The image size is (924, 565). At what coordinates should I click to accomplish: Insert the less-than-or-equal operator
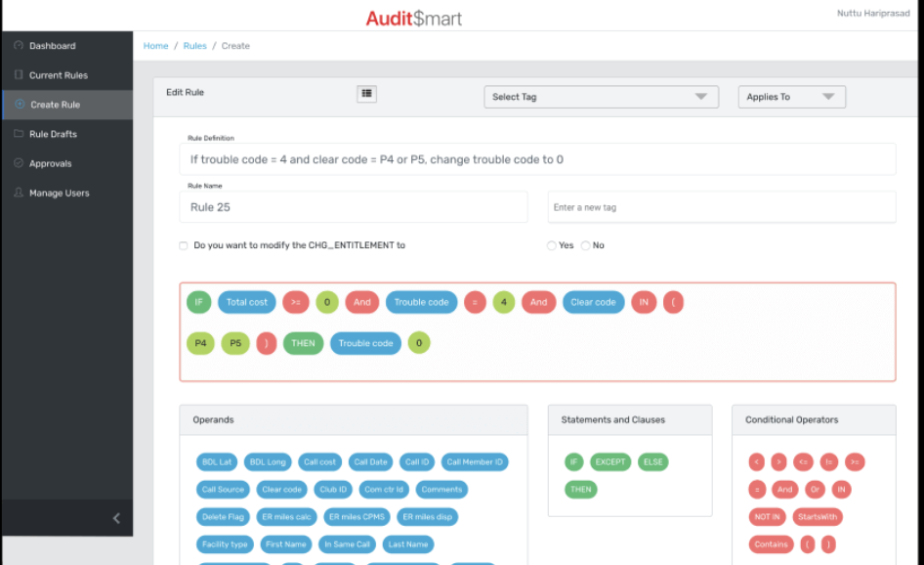(x=803, y=461)
